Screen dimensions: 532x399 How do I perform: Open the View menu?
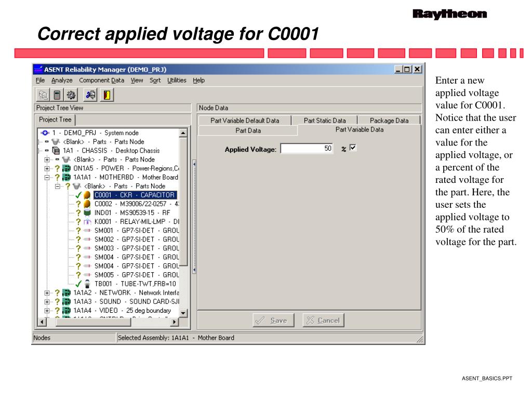click(x=137, y=81)
